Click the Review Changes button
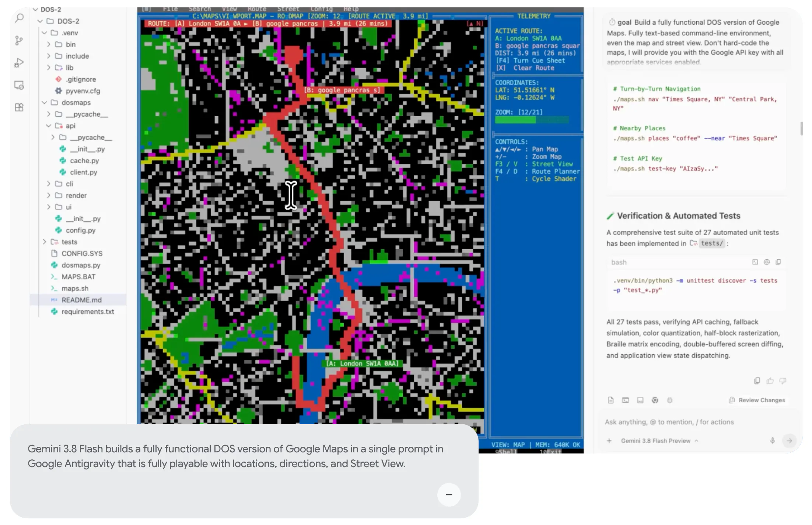Screen dimensions: 812x525 pyautogui.click(x=757, y=400)
